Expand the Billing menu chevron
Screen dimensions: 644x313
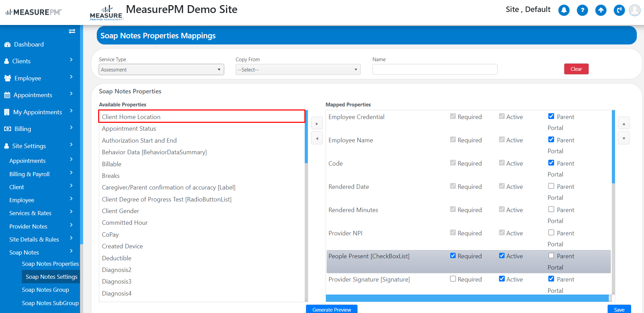pyautogui.click(x=71, y=128)
